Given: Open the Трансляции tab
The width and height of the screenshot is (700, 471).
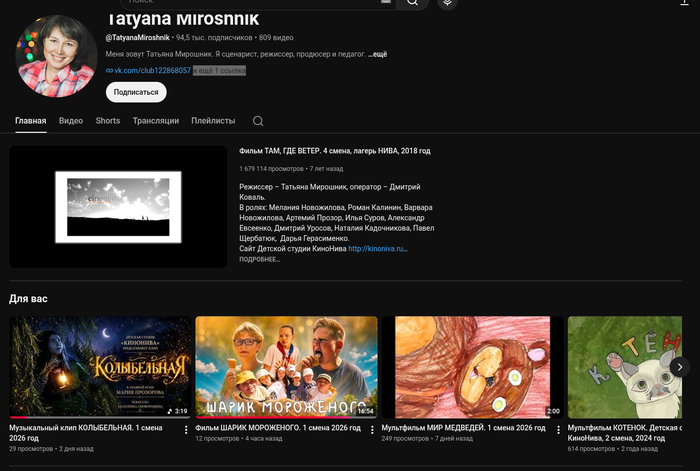Looking at the screenshot, I should click(x=156, y=121).
